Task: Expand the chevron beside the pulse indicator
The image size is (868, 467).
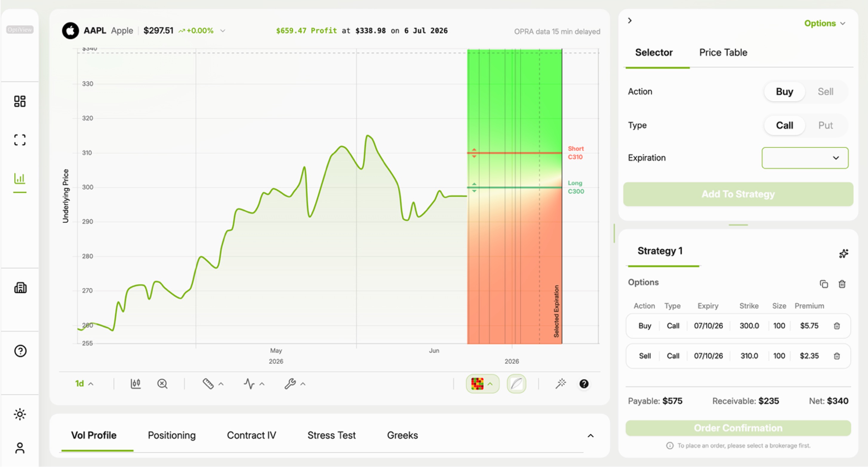Action: point(262,384)
